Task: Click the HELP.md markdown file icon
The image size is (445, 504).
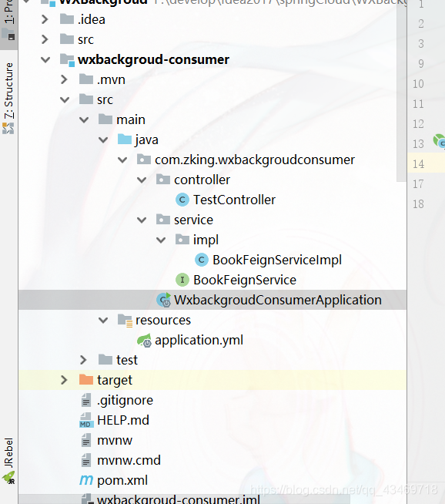Action: tap(86, 420)
